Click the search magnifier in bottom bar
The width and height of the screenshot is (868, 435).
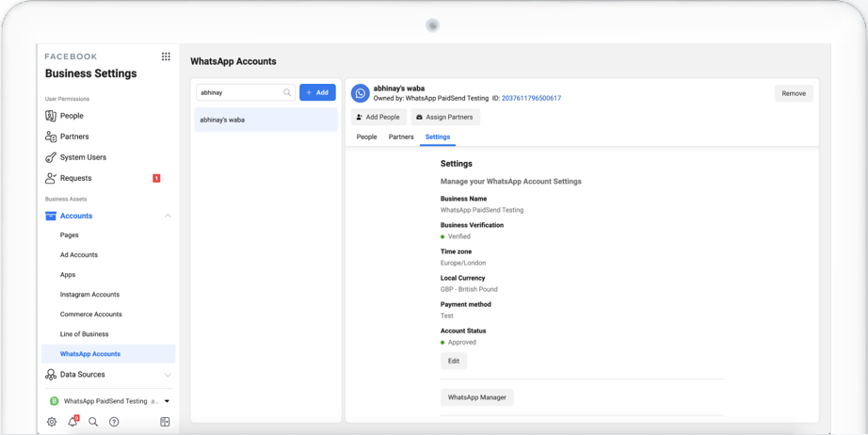[x=93, y=422]
